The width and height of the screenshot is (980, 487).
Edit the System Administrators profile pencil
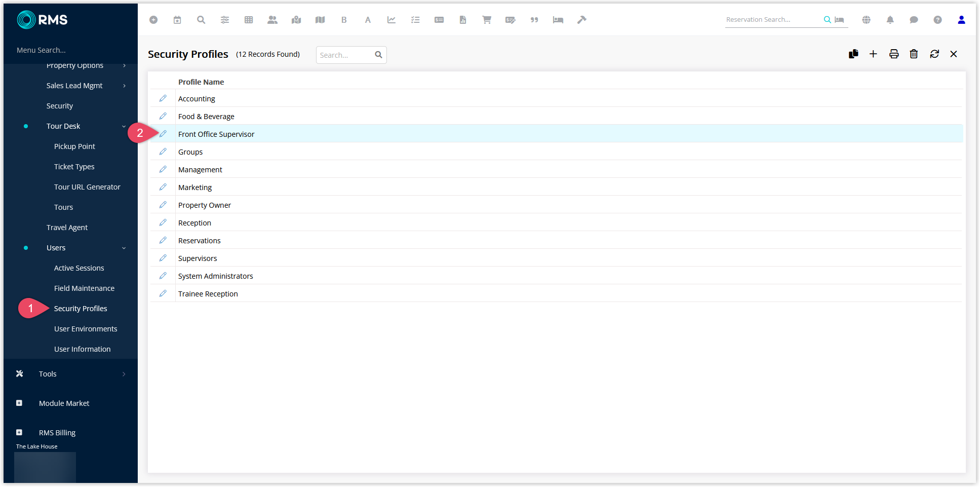point(163,276)
